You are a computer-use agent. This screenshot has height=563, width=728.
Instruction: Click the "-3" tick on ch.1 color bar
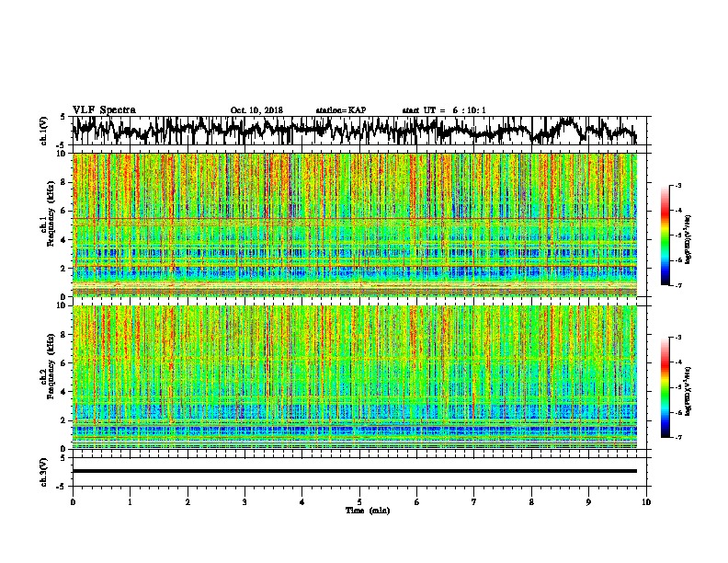678,185
